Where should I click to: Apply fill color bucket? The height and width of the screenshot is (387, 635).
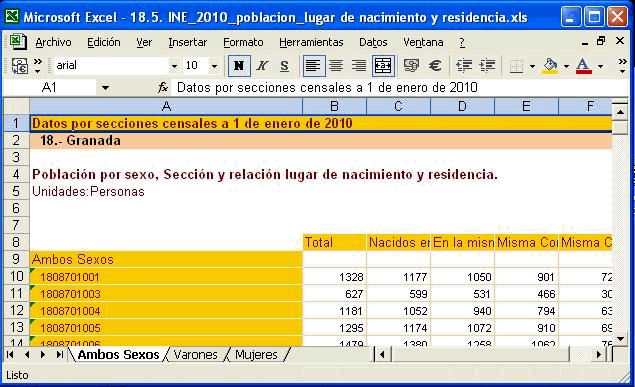tap(550, 66)
